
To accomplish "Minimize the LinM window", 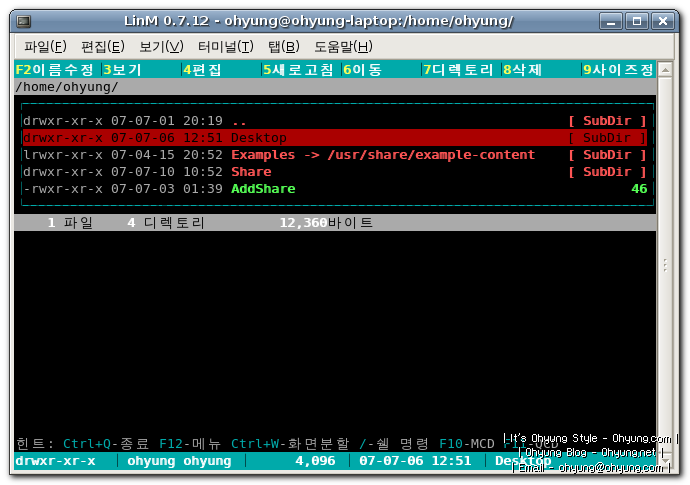I will click(x=611, y=21).
